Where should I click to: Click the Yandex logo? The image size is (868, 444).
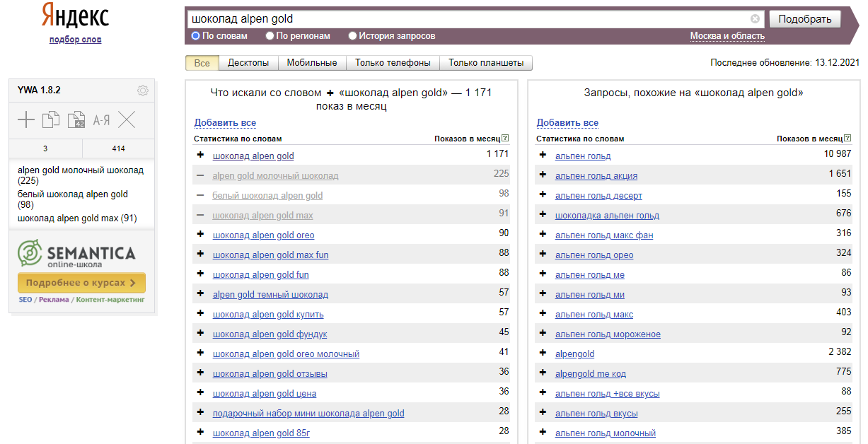[76, 16]
